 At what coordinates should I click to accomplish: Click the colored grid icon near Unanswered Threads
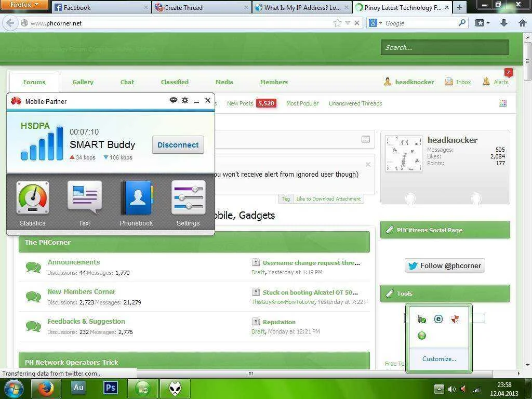[502, 103]
